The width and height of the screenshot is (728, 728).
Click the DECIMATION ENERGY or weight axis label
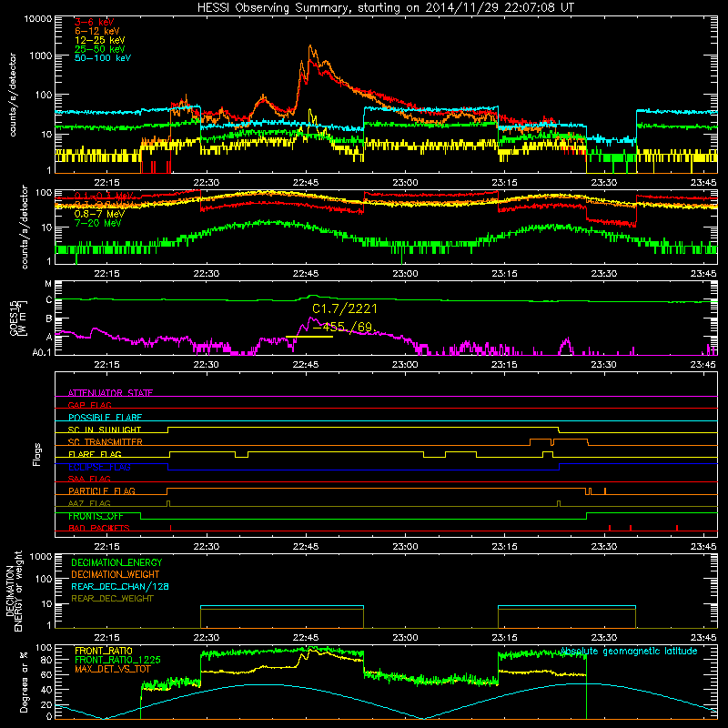(x=14, y=591)
